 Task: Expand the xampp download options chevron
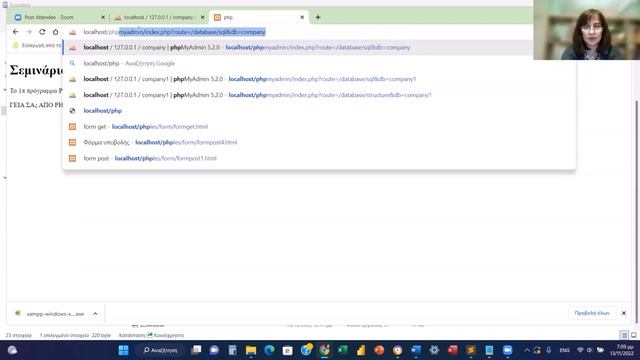point(95,313)
